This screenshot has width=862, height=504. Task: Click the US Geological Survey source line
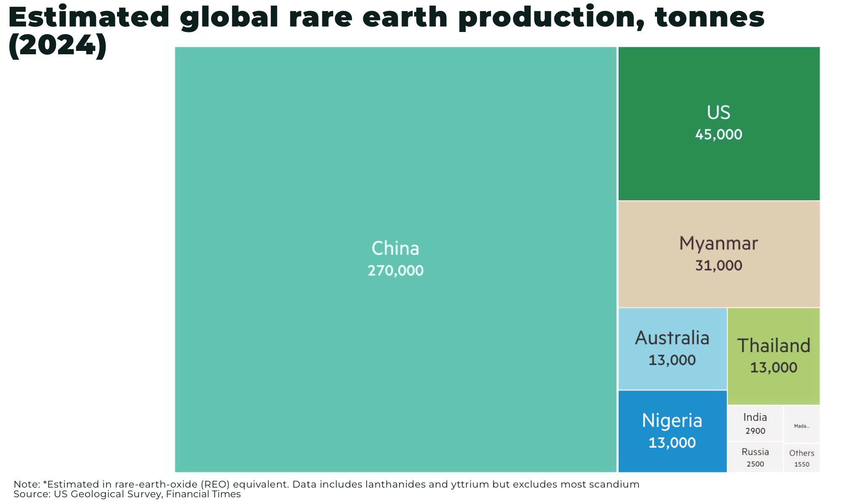pos(127,494)
